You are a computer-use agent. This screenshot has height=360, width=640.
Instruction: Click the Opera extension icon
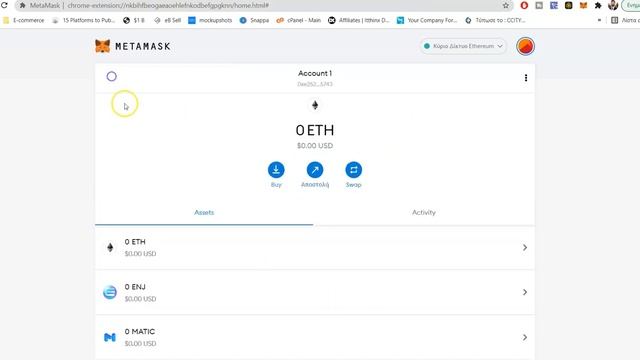pos(524,5)
